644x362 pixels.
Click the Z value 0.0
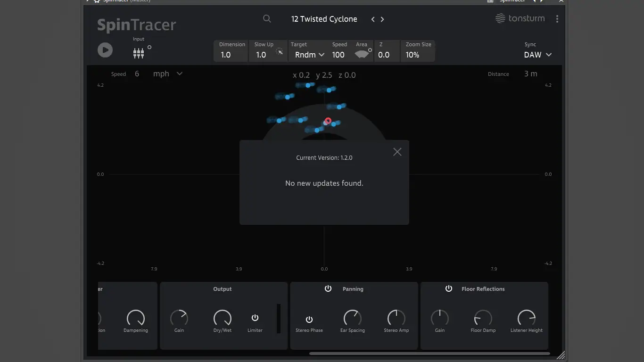coord(384,55)
